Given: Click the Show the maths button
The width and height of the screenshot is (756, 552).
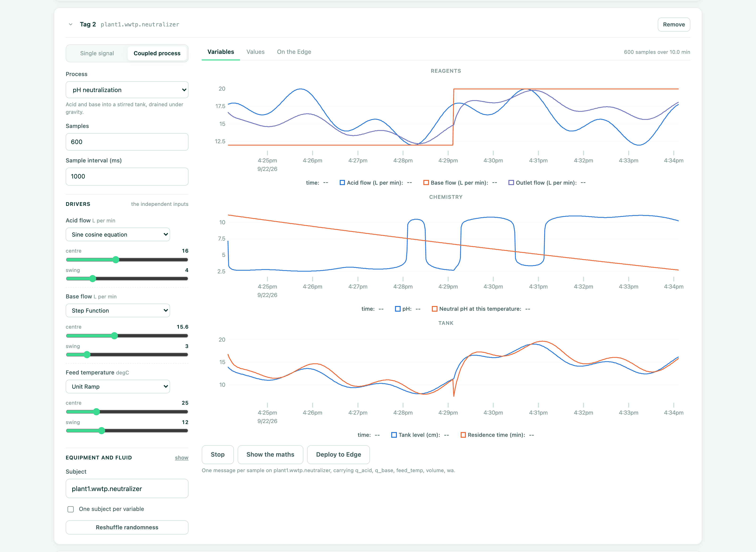Looking at the screenshot, I should [270, 454].
